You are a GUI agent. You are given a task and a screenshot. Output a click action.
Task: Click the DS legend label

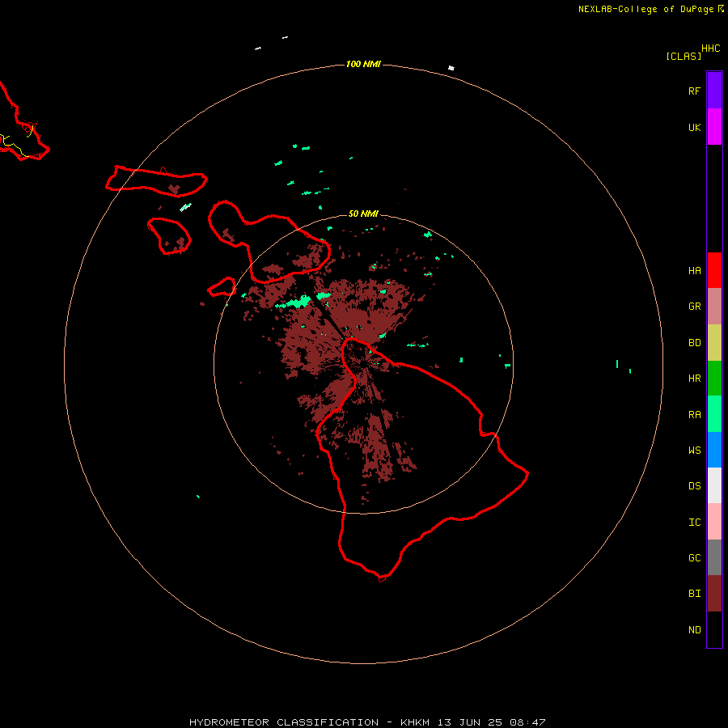tap(694, 486)
